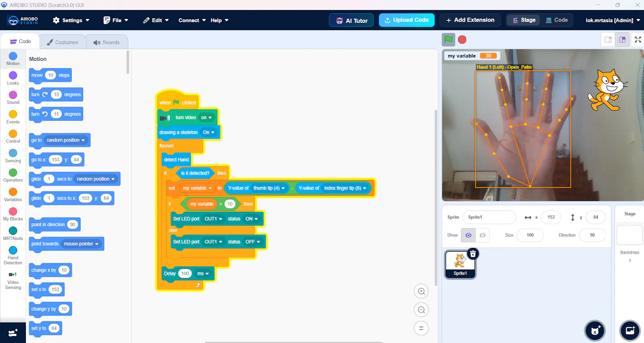The image size is (644, 343).
Task: Open my variable dropdown in set block
Action: pyautogui.click(x=197, y=188)
